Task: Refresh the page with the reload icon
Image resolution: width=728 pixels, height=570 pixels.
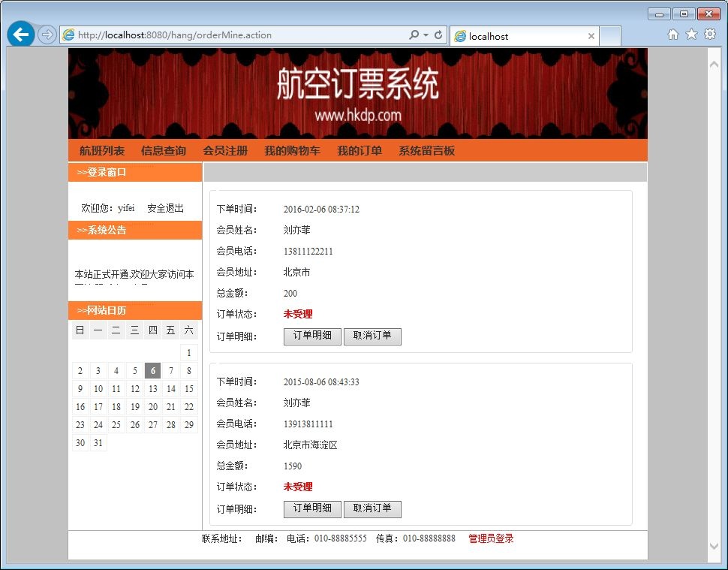Action: tap(438, 35)
